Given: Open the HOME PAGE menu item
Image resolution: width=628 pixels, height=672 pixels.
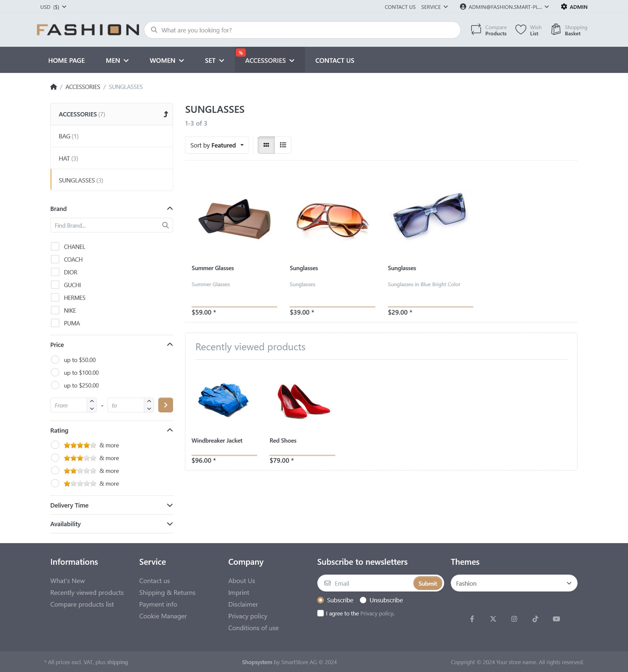Looking at the screenshot, I should pos(67,60).
